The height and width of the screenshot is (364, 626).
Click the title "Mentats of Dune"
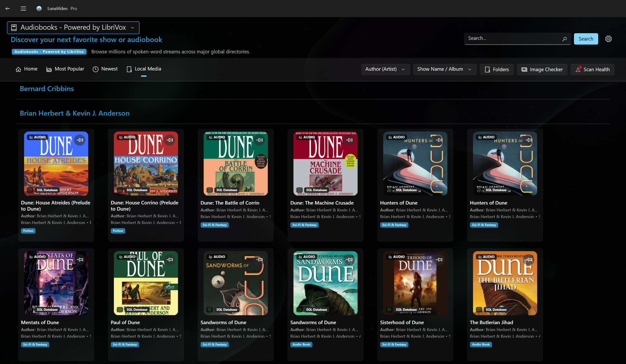click(40, 322)
